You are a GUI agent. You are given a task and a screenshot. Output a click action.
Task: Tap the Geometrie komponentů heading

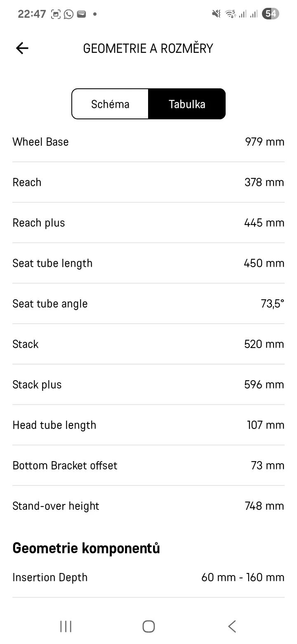point(86,548)
